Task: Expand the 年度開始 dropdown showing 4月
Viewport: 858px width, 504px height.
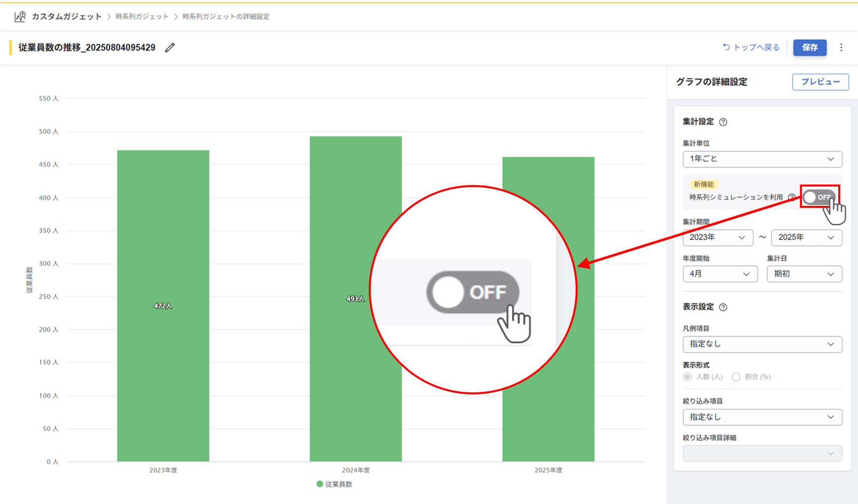Action: coord(720,274)
